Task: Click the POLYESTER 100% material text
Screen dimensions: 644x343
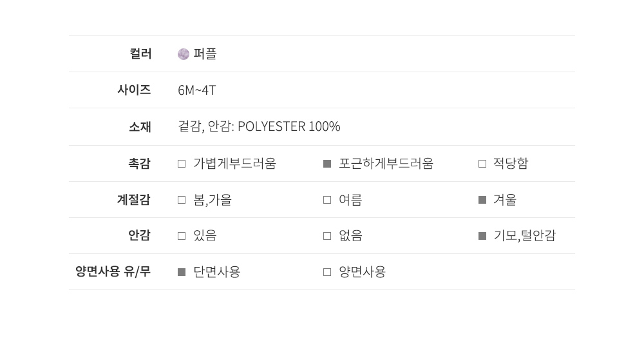Action: pyautogui.click(x=289, y=126)
